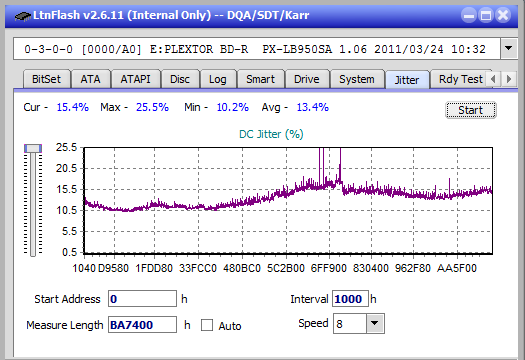Show the Smart tab

tap(260, 79)
